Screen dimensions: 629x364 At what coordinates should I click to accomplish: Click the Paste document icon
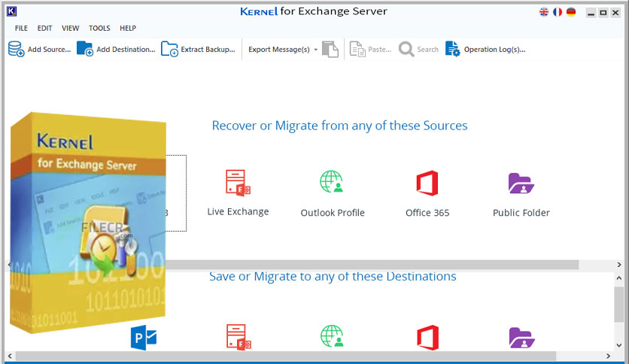[357, 50]
